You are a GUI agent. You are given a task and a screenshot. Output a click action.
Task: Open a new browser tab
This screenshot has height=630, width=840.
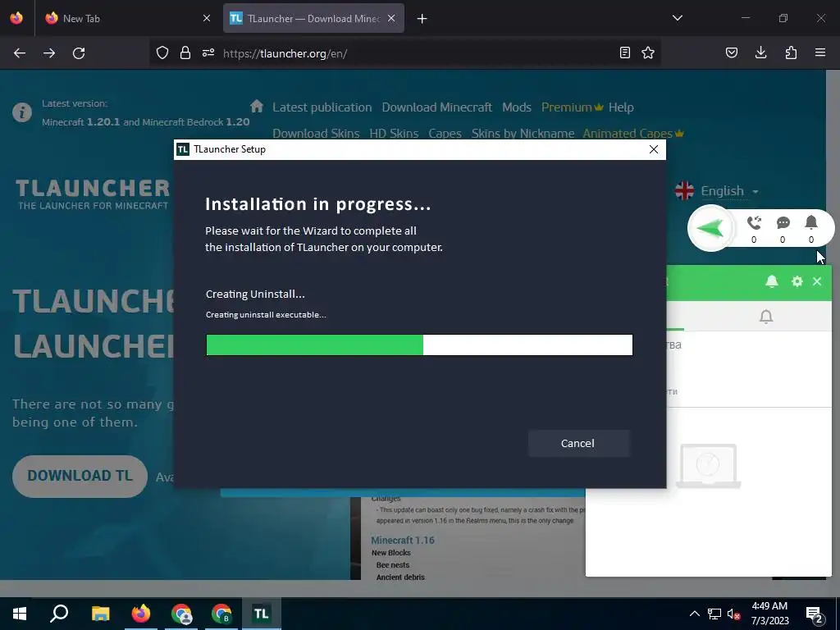(x=422, y=19)
